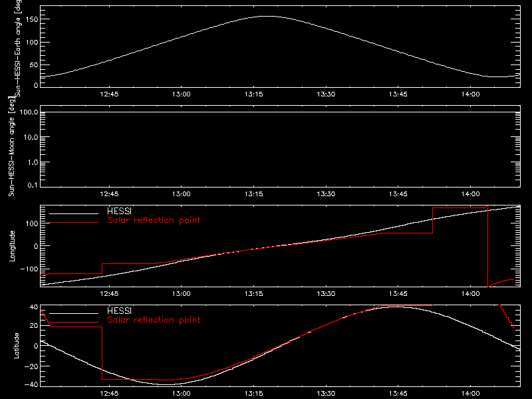This screenshot has width=532, height=399.
Task: Click HESSI legend text in Latitude plot
Action: pyautogui.click(x=119, y=311)
